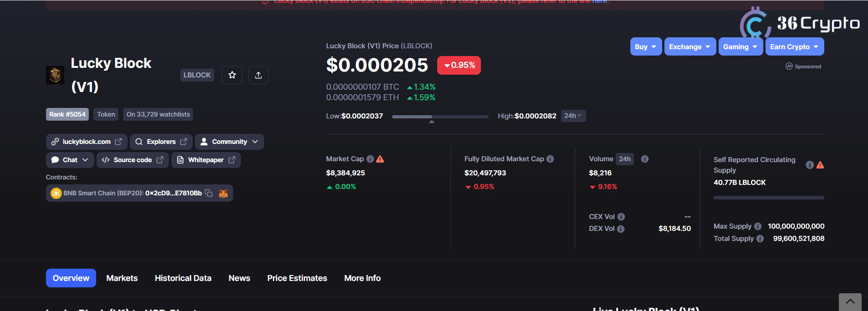
Task: Click the low-high price range slider
Action: click(x=440, y=117)
